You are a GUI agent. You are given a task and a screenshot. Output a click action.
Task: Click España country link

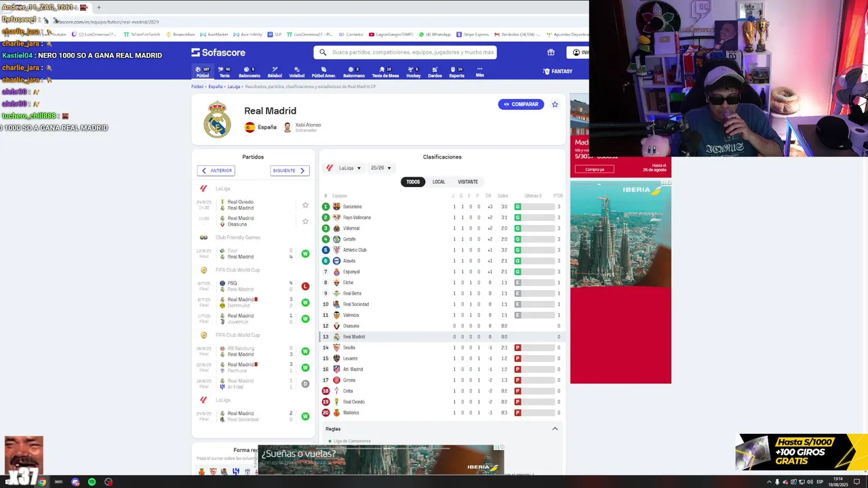(x=260, y=127)
